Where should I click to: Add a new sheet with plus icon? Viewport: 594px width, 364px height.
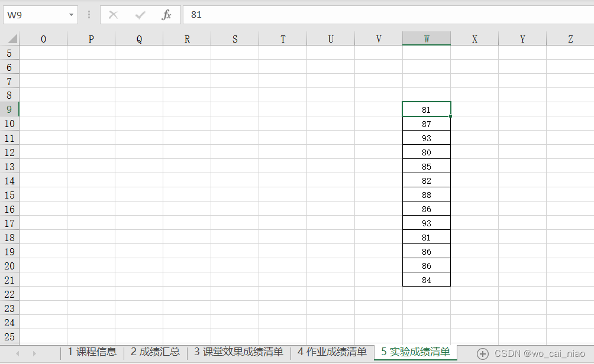click(x=482, y=354)
